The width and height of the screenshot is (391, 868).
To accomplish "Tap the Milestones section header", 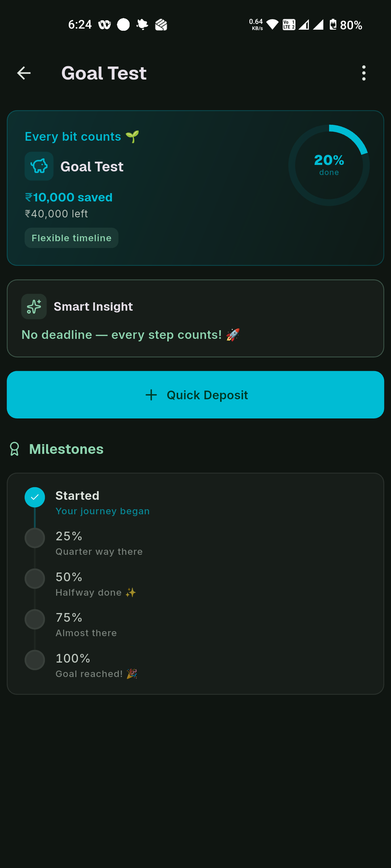I will [x=66, y=449].
